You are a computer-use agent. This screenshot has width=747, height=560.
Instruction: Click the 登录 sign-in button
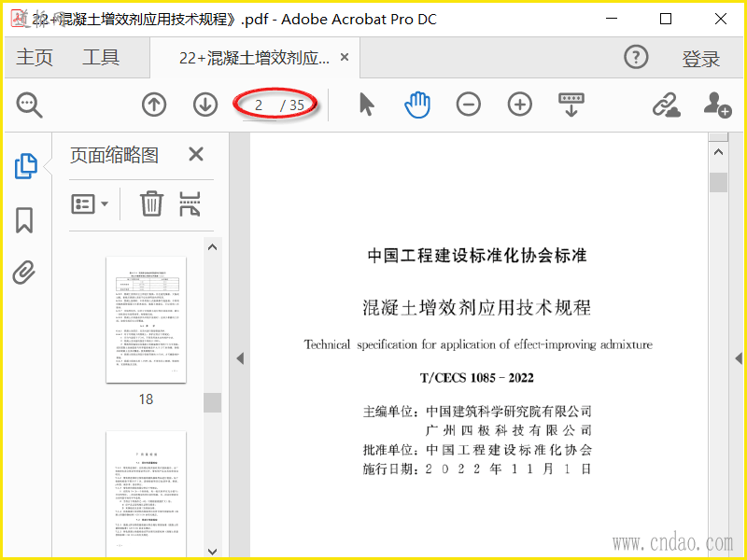coord(700,59)
